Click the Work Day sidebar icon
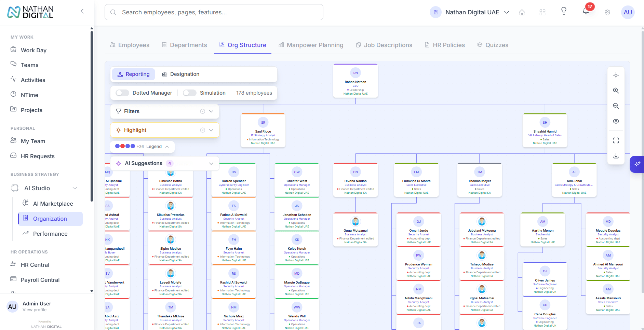This screenshot has height=330, width=644. point(13,50)
